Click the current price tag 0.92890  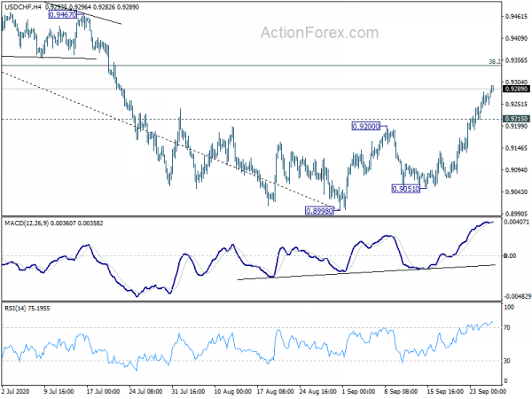point(516,89)
